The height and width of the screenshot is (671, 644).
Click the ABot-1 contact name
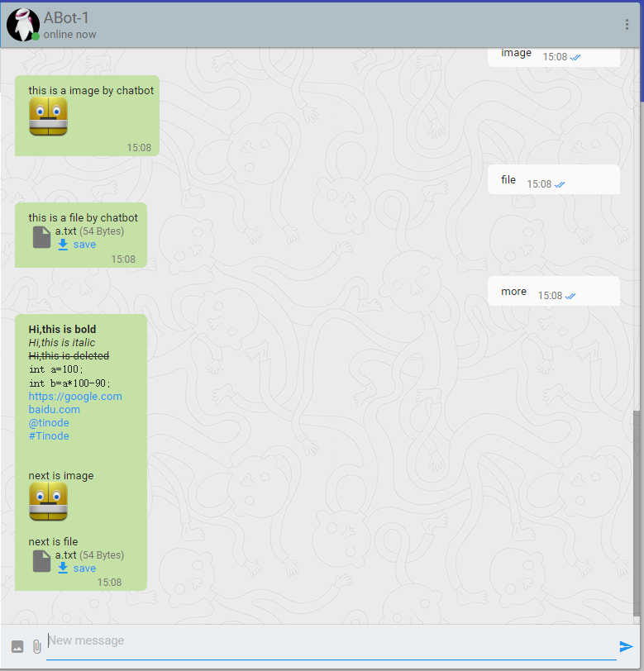click(66, 18)
